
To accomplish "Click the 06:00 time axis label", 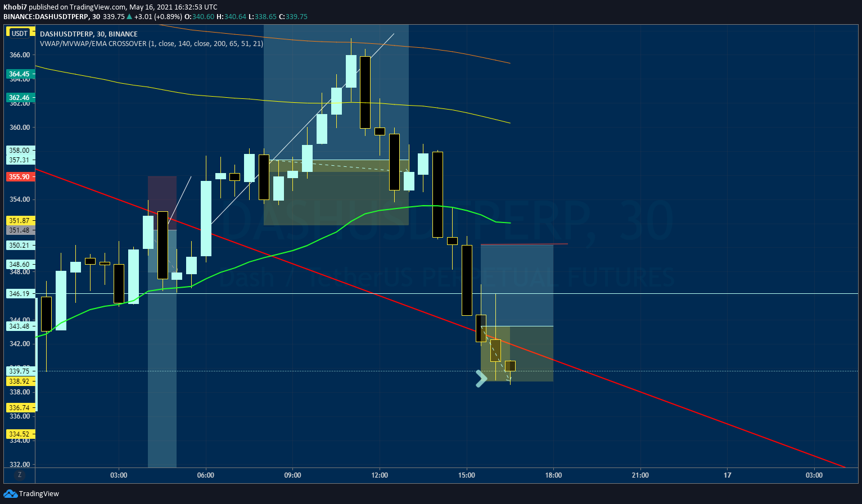I will coord(206,475).
